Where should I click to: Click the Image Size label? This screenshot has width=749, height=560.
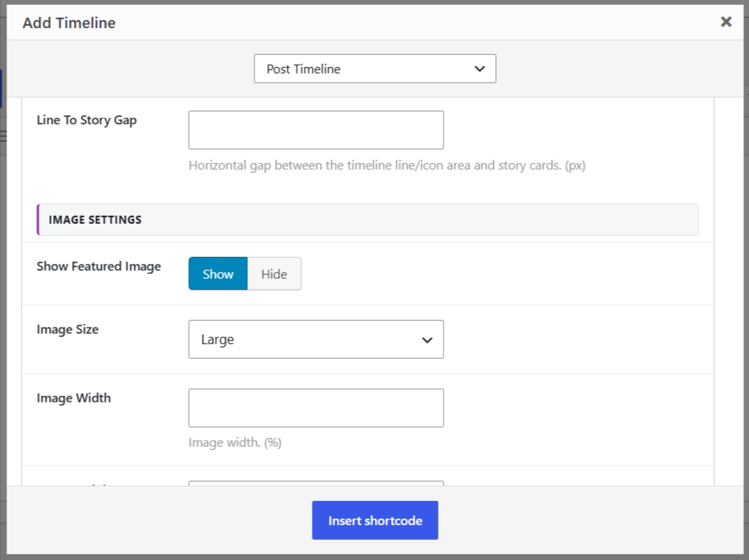pyautogui.click(x=67, y=329)
